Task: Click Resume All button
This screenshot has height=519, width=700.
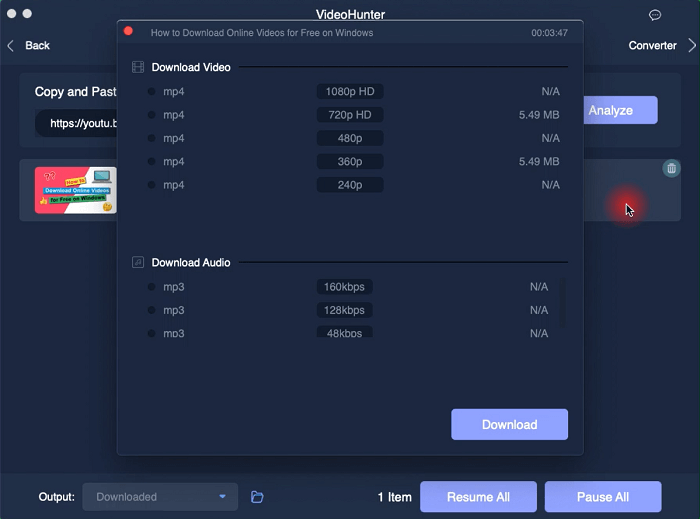Action: [x=478, y=497]
